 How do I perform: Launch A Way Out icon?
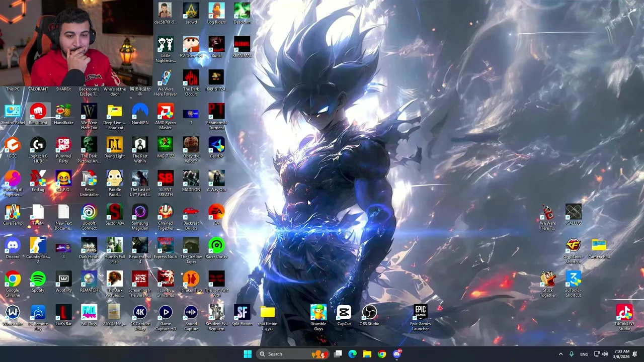click(216, 182)
